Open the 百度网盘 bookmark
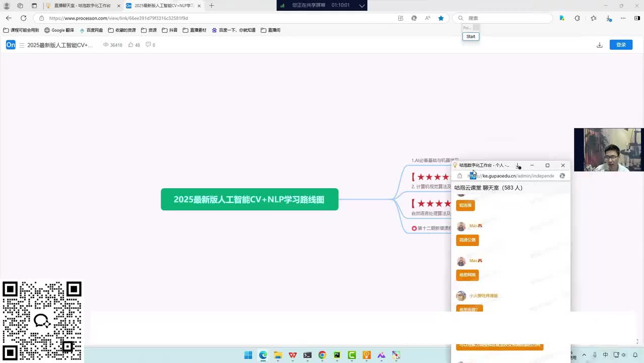Viewport: 644px width, 363px height. tap(91, 30)
